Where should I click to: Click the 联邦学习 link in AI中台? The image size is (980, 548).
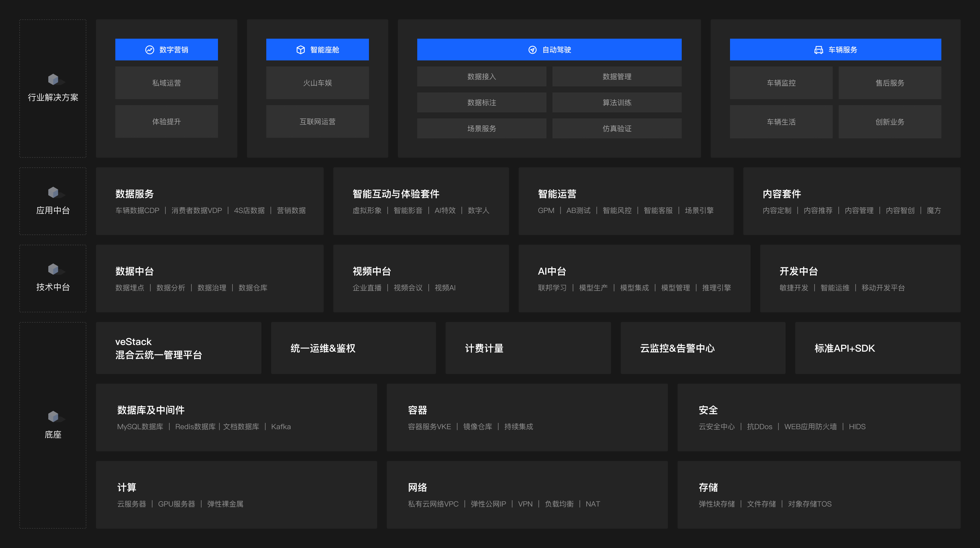tap(552, 288)
